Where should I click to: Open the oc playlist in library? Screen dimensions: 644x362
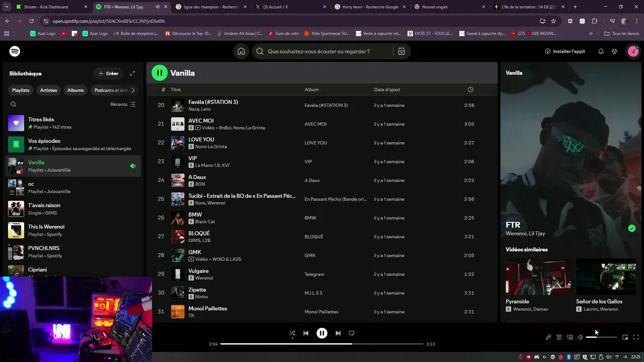click(73, 188)
